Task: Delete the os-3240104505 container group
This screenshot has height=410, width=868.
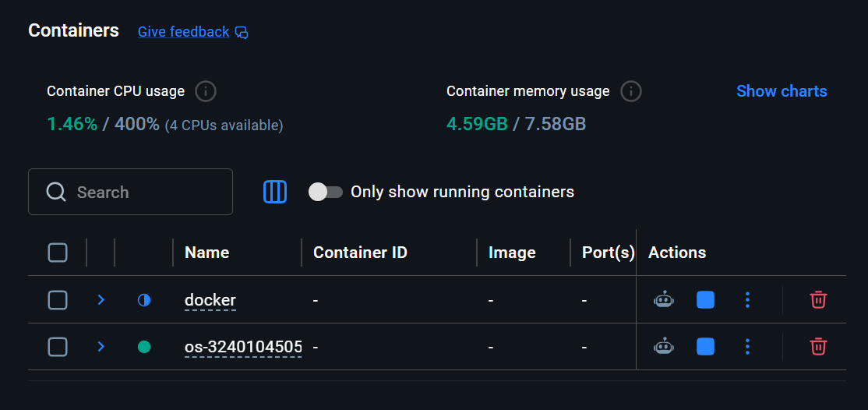Action: pyautogui.click(x=818, y=347)
